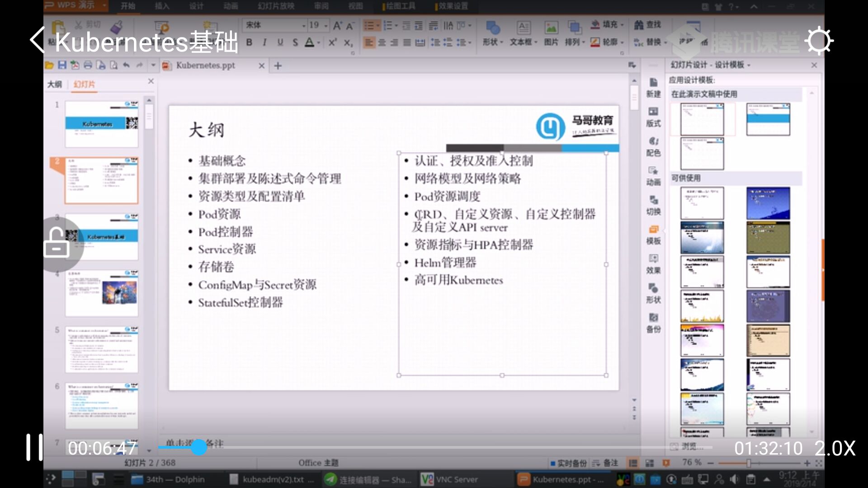Open the video settings gear icon
The image size is (868, 488).
(819, 41)
